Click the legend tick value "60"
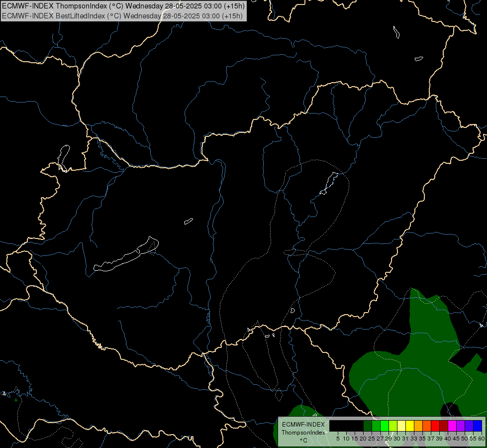This screenshot has width=487, height=448. (482, 439)
